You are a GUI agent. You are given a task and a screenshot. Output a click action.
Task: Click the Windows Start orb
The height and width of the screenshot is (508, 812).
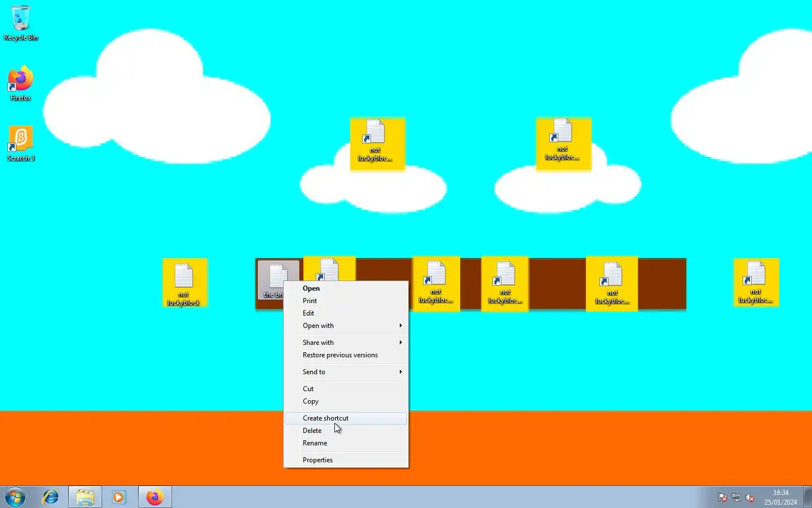tap(15, 497)
